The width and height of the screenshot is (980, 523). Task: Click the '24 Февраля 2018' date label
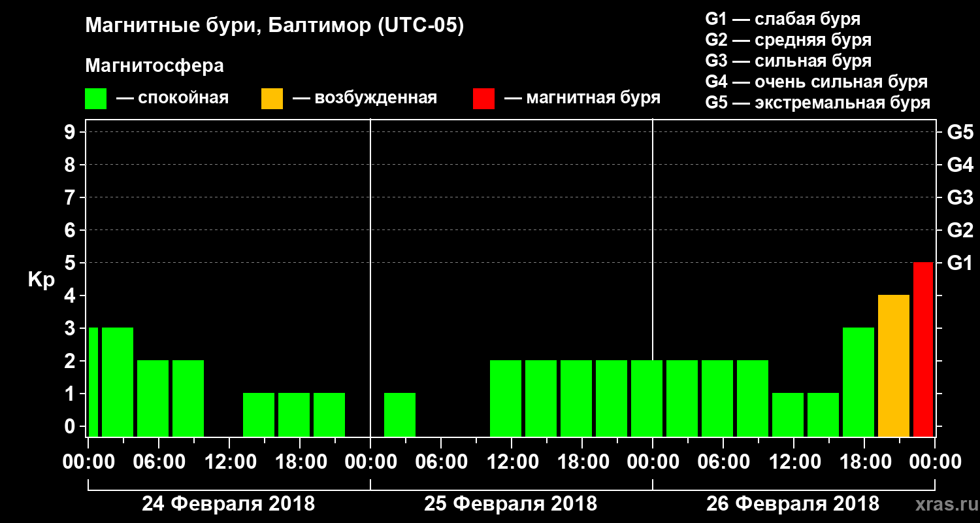coord(229,504)
